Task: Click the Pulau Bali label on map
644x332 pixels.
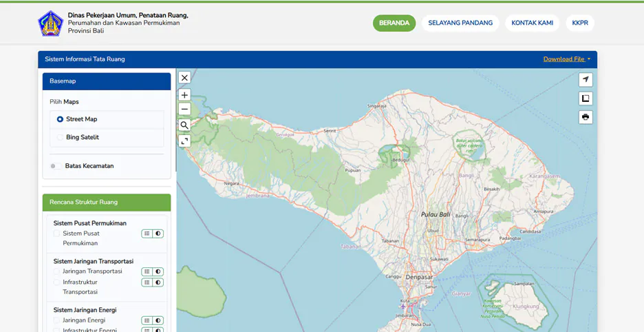Action: tap(436, 215)
